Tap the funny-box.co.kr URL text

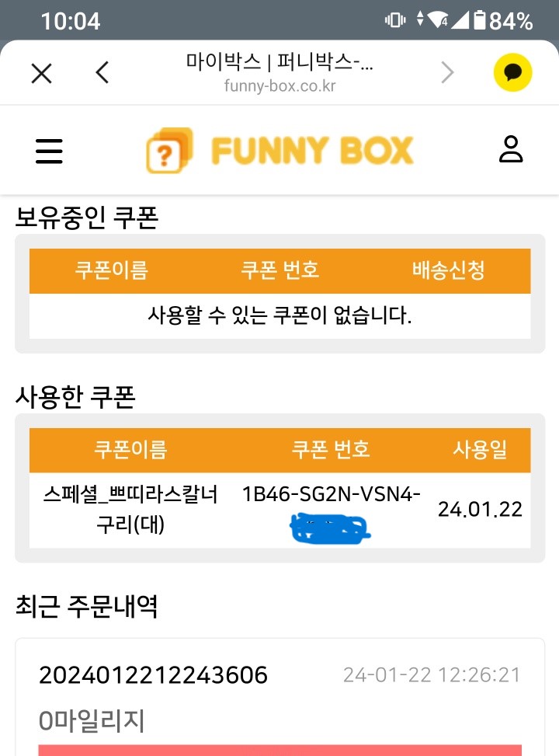(x=279, y=86)
